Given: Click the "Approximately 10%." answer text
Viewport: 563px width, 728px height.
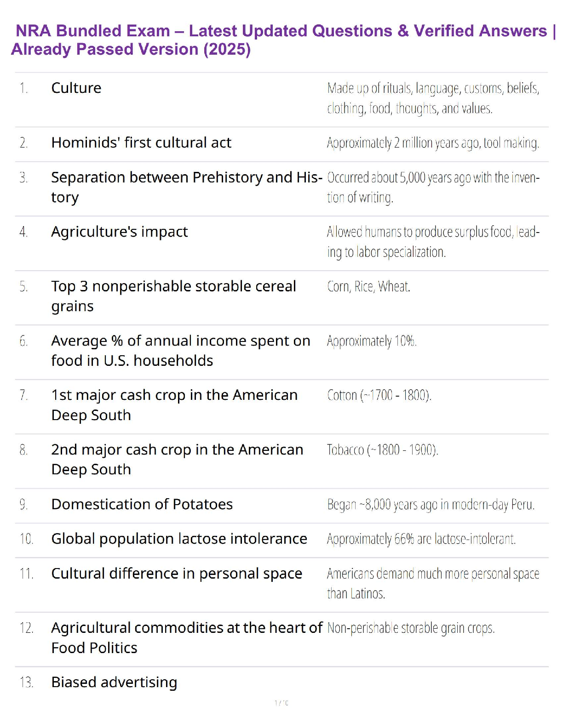Looking at the screenshot, I should tap(372, 341).
